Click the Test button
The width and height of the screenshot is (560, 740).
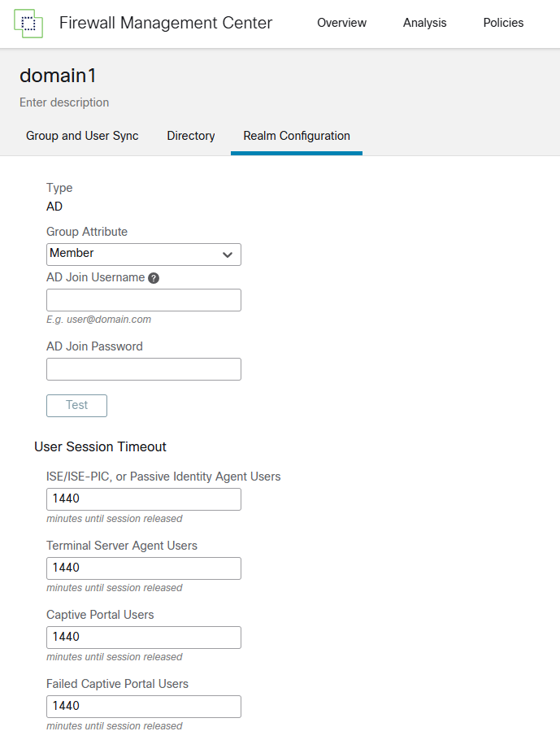tap(76, 406)
